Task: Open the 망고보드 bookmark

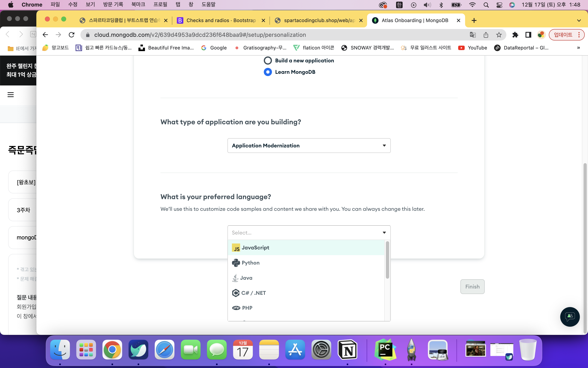Action: 56,48
